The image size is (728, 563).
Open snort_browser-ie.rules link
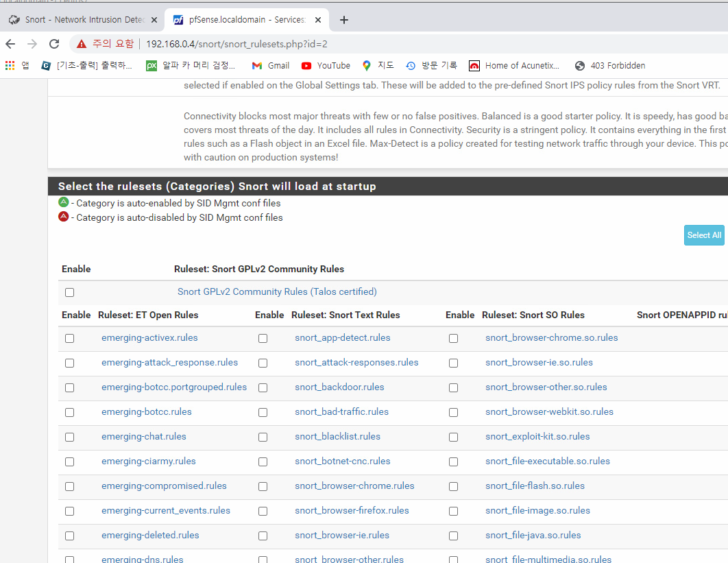point(342,535)
